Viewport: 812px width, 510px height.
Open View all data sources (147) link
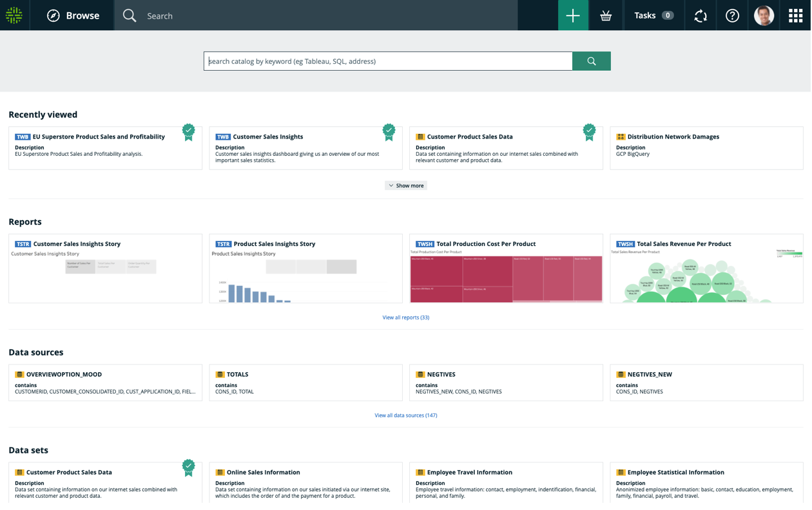(x=406, y=415)
